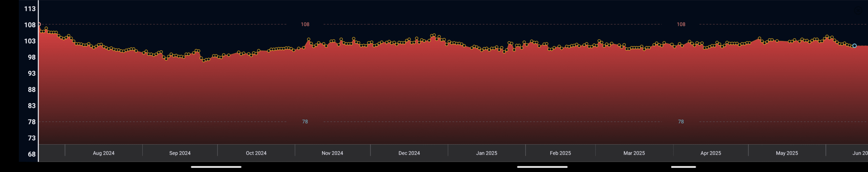Pick May 2025 on the time axis
This screenshot has height=172, width=868.
[x=787, y=153]
